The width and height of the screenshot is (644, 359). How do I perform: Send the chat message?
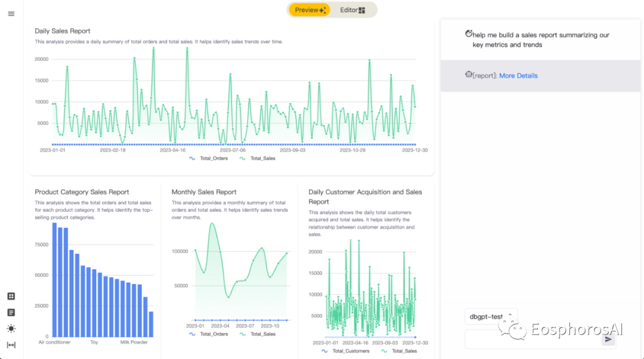coord(608,339)
